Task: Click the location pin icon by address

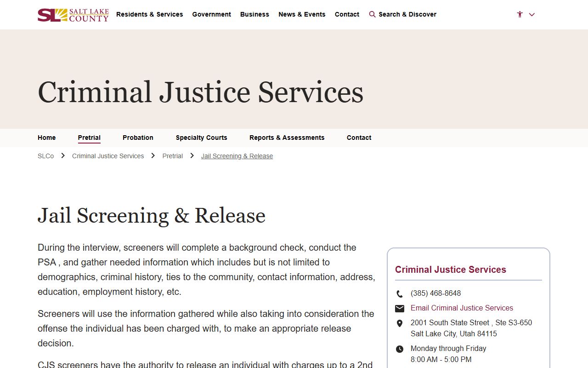Action: 400,323
